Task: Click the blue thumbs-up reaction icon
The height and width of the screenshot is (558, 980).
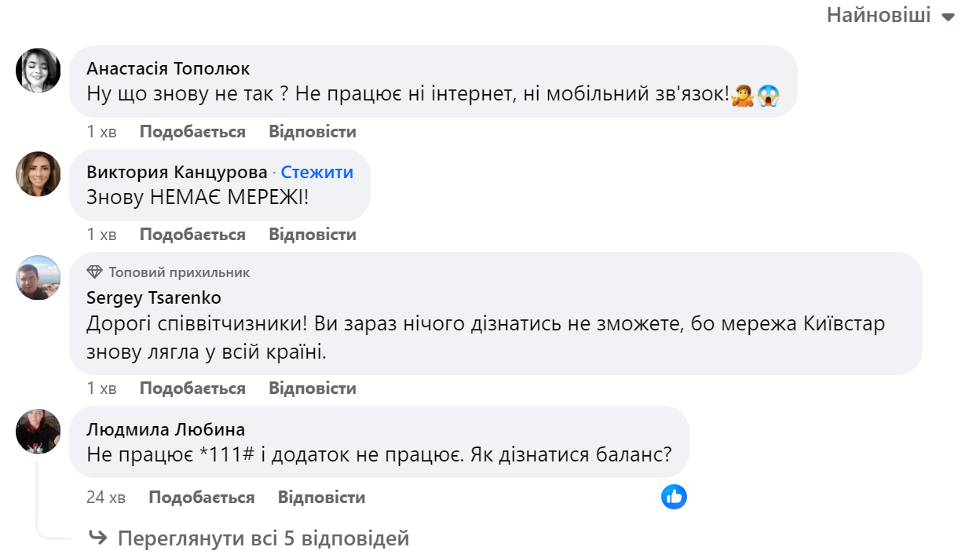Action: (x=673, y=498)
